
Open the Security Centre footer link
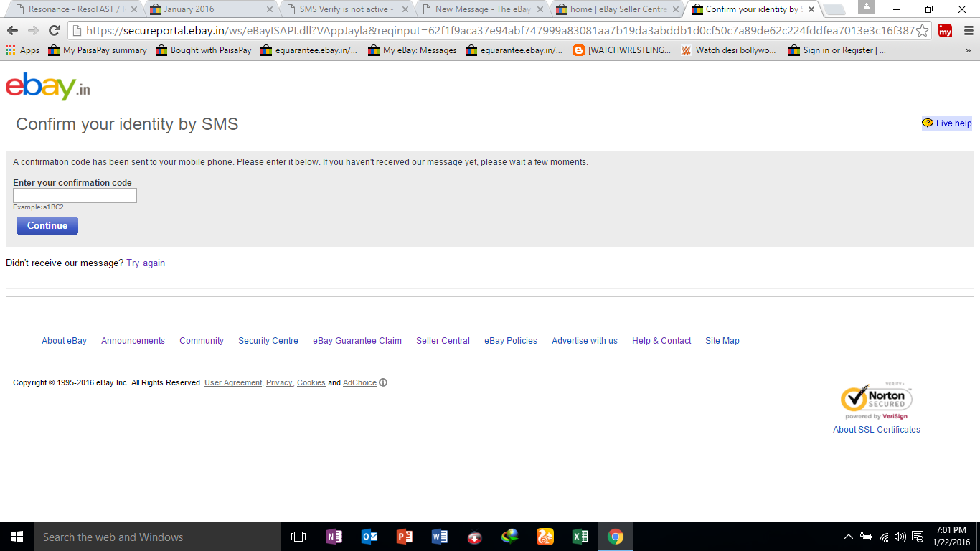coord(268,341)
